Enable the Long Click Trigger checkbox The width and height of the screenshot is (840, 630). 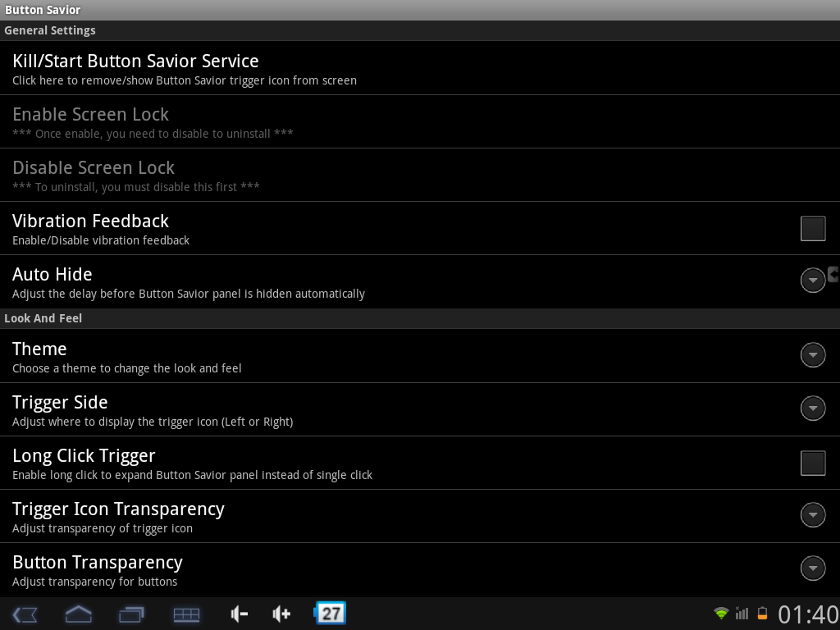pyautogui.click(x=813, y=463)
